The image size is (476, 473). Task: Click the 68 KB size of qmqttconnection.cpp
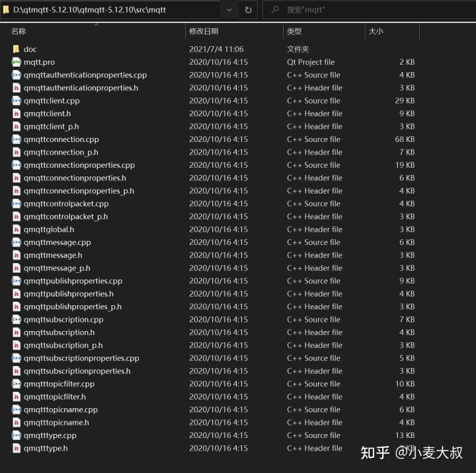coord(405,139)
